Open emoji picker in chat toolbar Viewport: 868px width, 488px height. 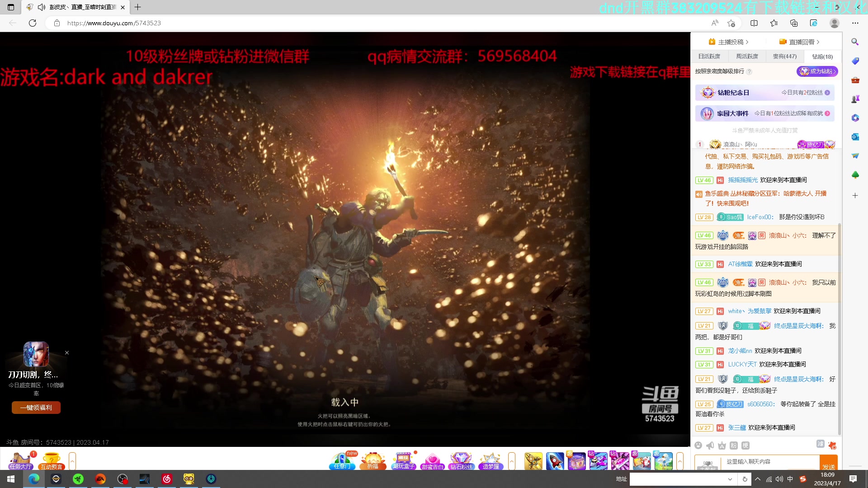[698, 446]
